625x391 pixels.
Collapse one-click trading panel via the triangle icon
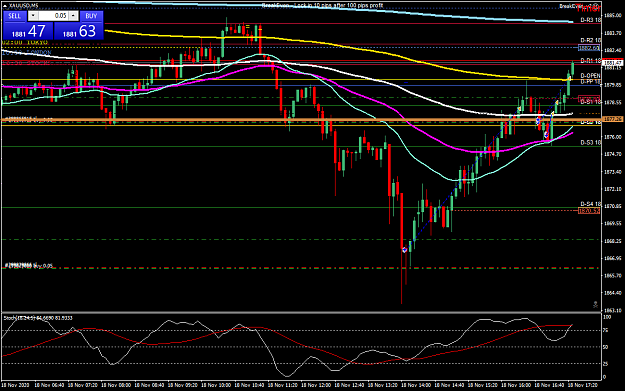point(5,6)
